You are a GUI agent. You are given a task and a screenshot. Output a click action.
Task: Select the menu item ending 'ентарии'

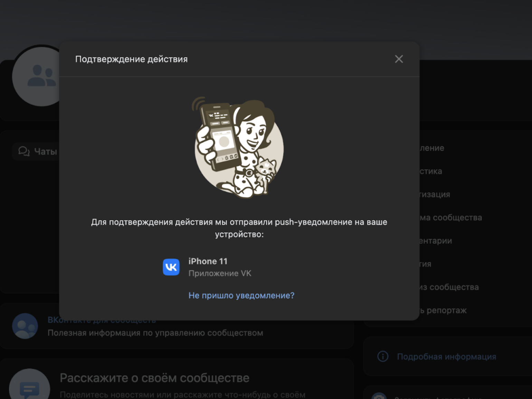tap(436, 241)
